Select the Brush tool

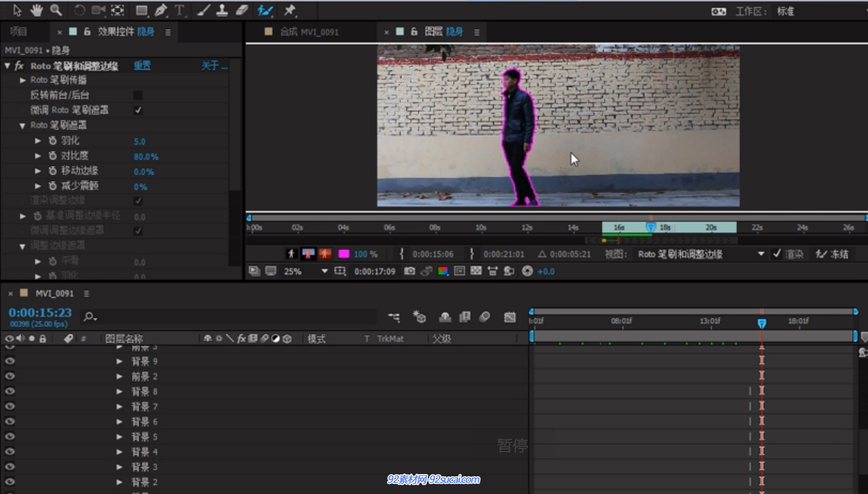(203, 10)
